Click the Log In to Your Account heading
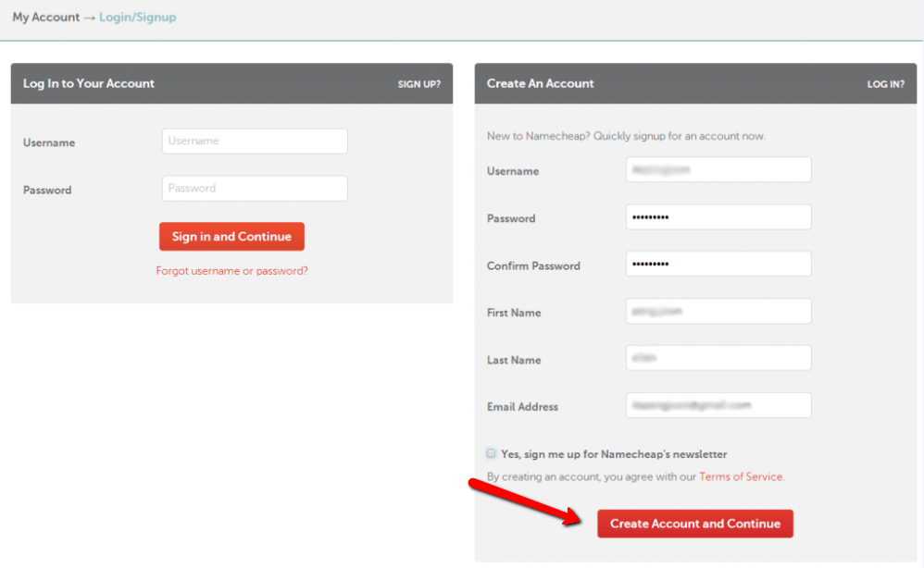This screenshot has height=568, width=924. coord(89,83)
